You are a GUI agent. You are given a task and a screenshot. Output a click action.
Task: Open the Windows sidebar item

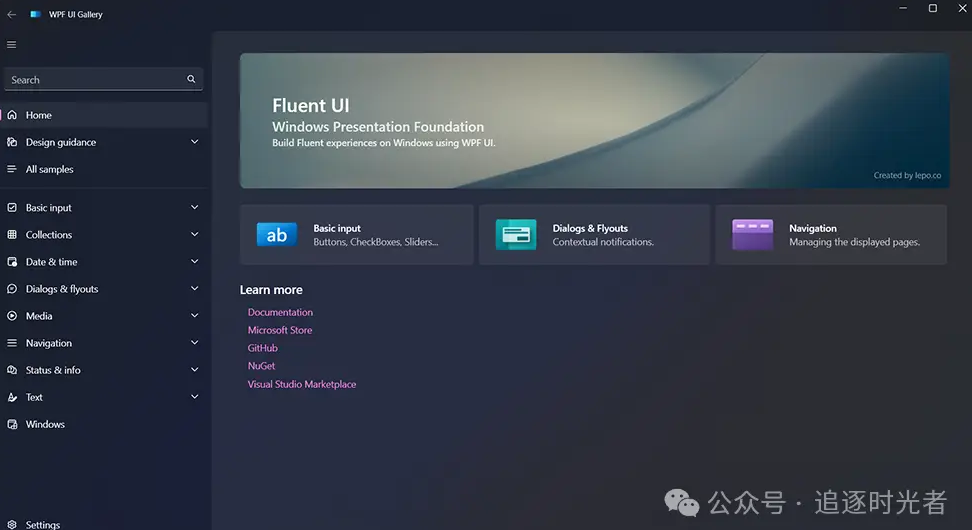point(104,425)
